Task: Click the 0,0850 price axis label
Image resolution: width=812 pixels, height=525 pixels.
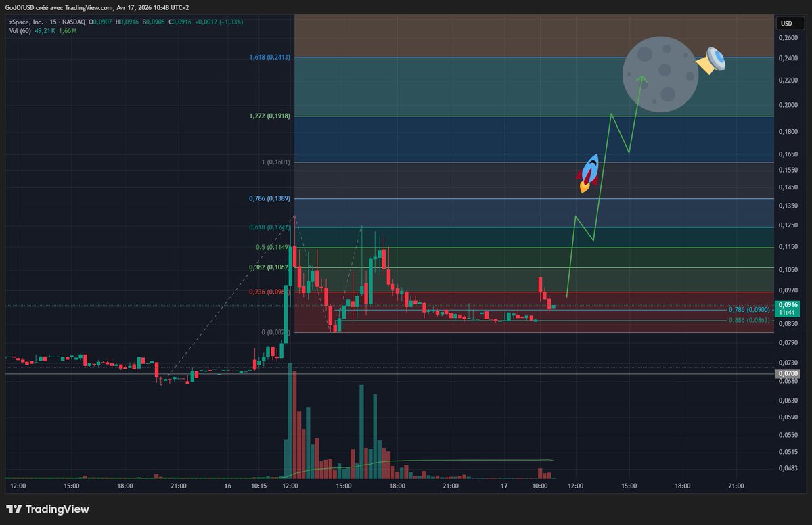Action: [788, 324]
